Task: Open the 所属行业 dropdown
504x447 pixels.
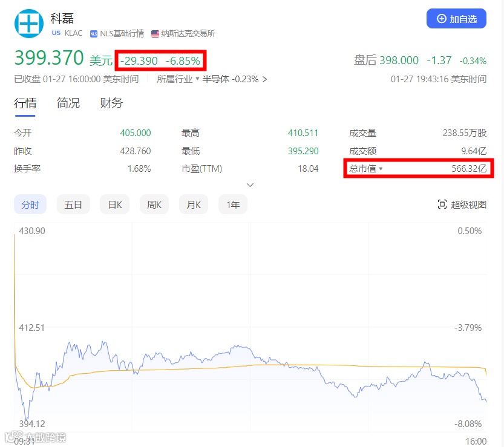Action: [178, 79]
